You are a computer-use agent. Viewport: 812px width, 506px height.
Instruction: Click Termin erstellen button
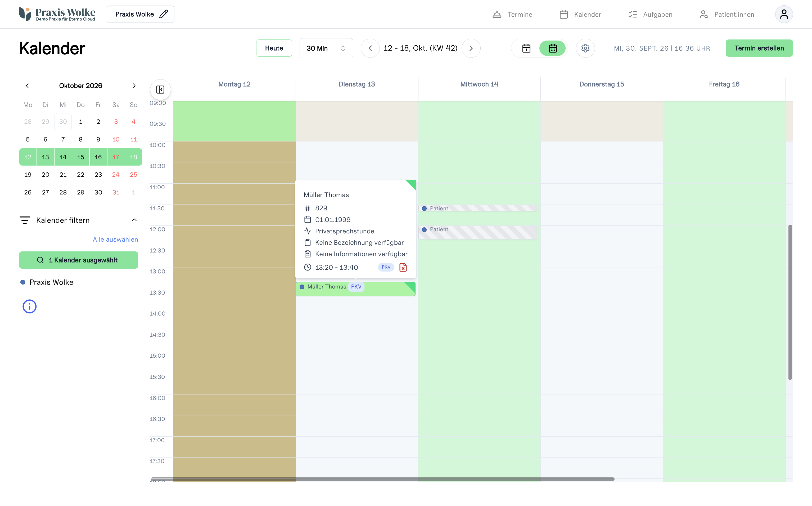759,48
